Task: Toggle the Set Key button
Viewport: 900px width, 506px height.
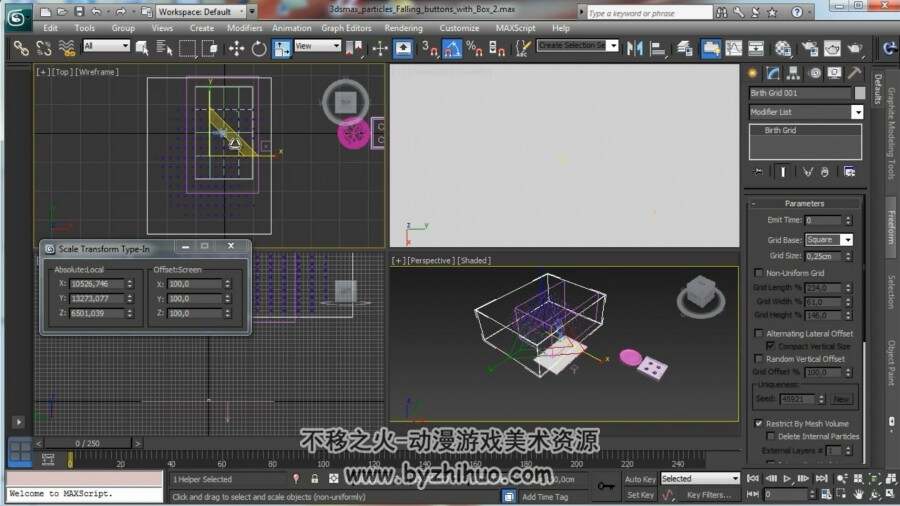Action: click(640, 495)
